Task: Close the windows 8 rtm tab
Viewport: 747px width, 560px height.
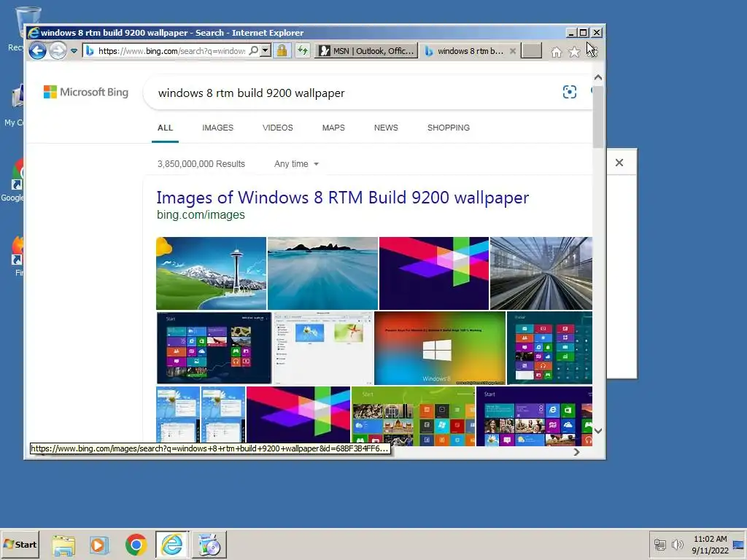Action: [513, 51]
